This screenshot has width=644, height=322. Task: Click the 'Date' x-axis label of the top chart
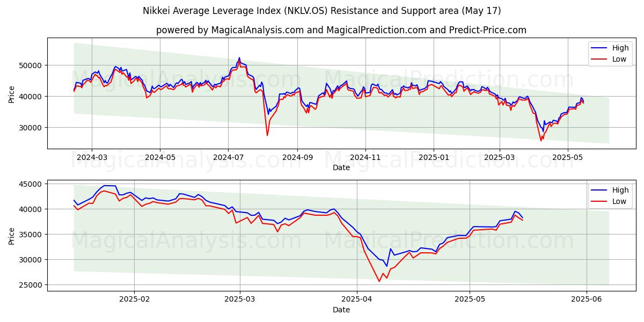(x=341, y=167)
